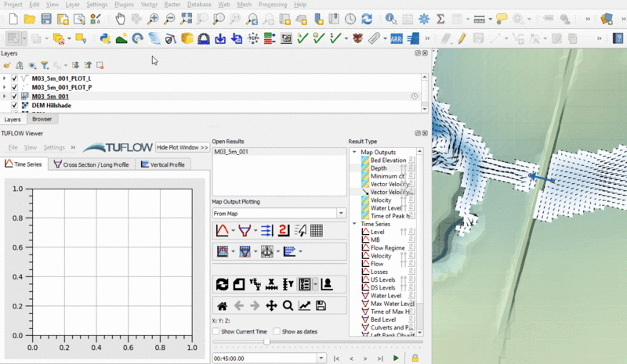
Task: Uncheck the DEM Hillshade layer checkbox
Action: point(14,105)
